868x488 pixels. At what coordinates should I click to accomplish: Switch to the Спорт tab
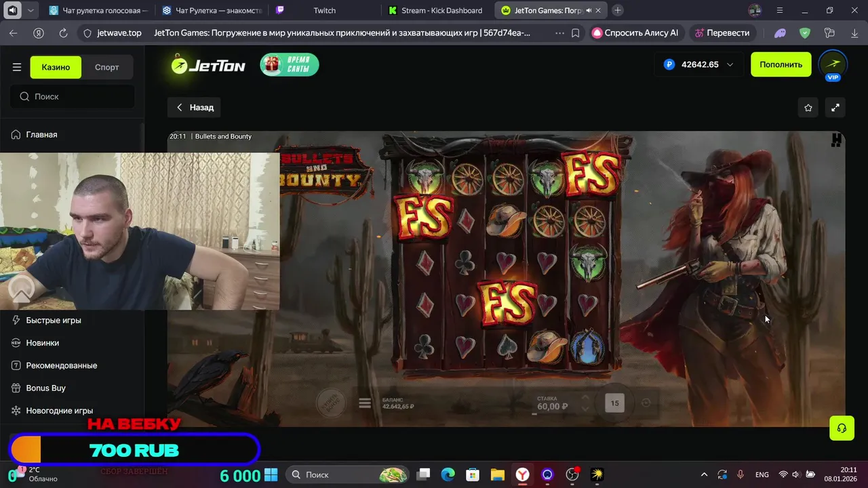[107, 67]
